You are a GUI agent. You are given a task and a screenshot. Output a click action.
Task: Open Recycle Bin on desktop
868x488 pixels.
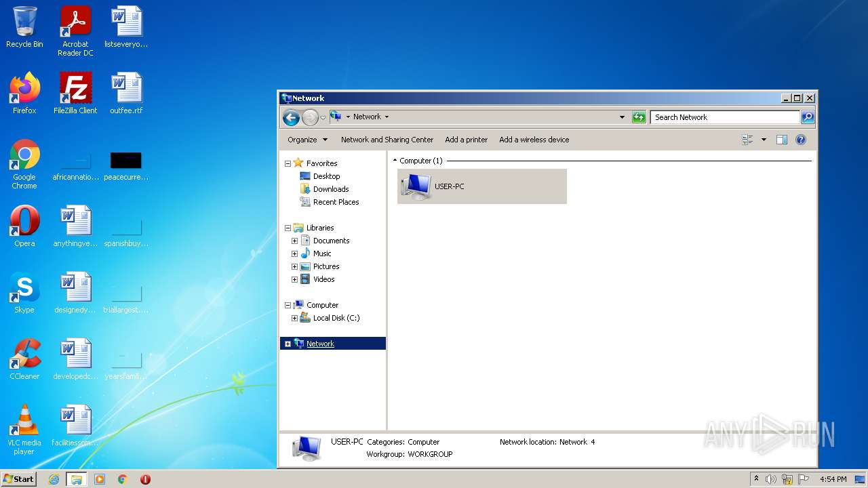(24, 27)
